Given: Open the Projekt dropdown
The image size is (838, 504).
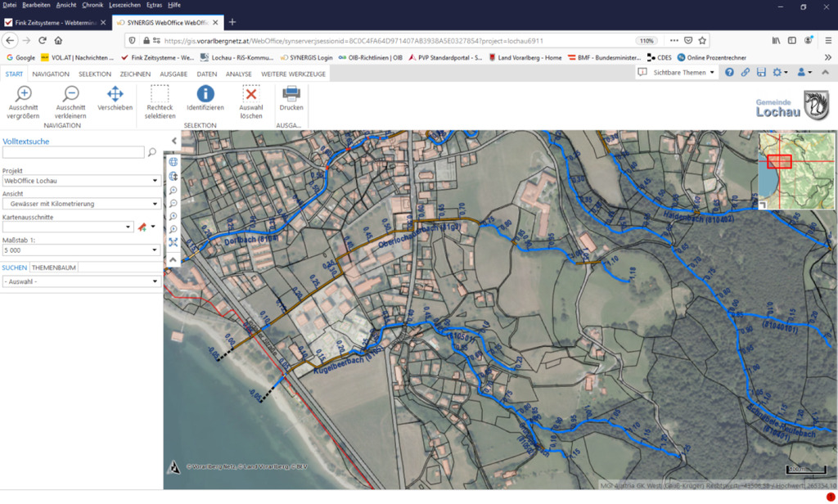Looking at the screenshot, I should tap(80, 180).
